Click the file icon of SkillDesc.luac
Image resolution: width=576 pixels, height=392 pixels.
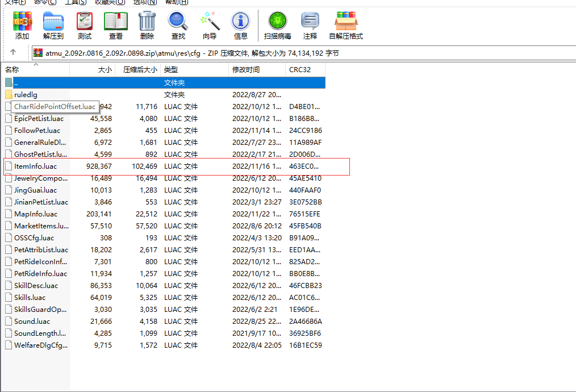pyautogui.click(x=9, y=285)
